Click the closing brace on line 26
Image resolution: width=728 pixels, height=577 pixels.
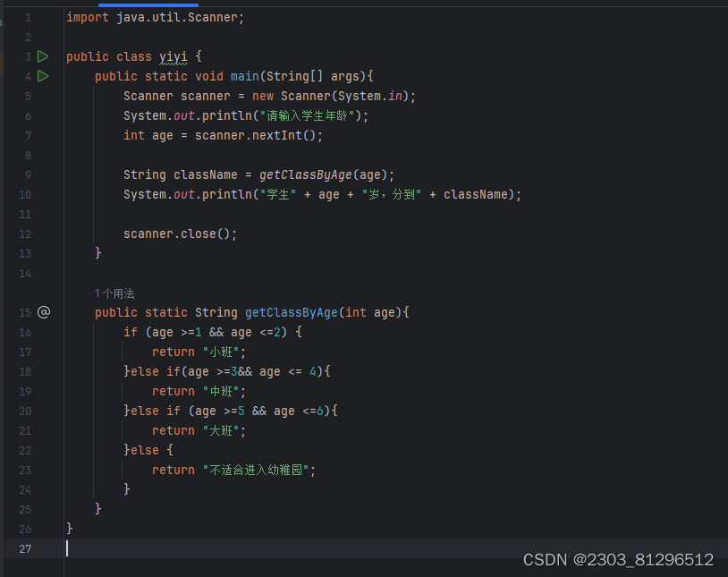[69, 529]
